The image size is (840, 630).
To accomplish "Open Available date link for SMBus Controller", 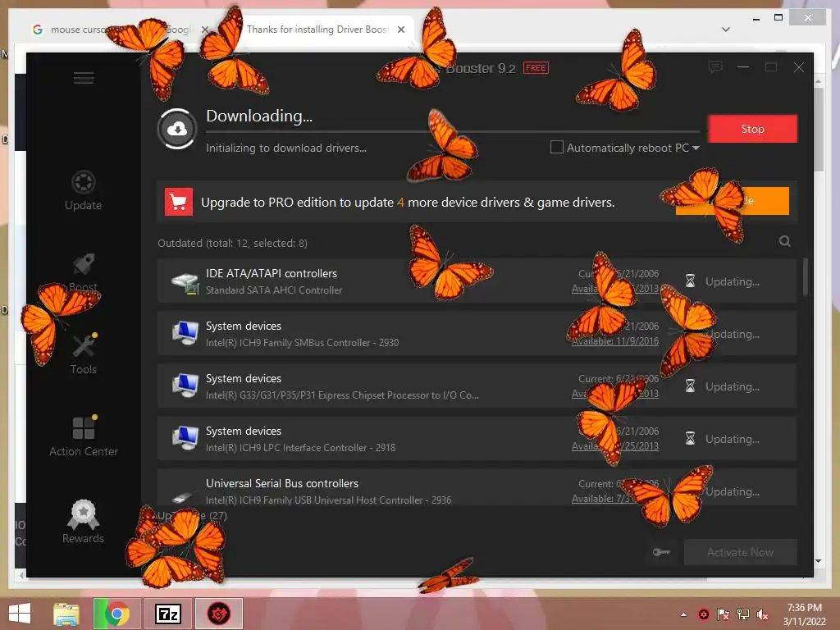I will (x=615, y=341).
